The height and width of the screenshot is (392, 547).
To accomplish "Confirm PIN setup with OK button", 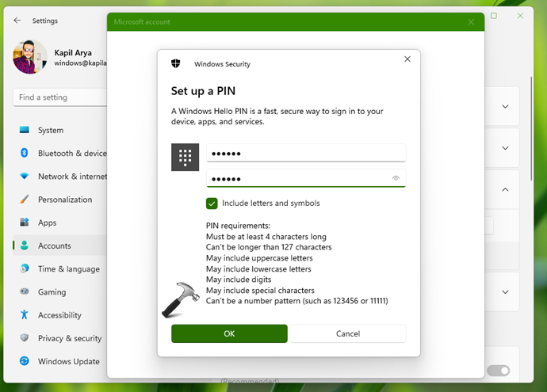I will click(x=229, y=333).
